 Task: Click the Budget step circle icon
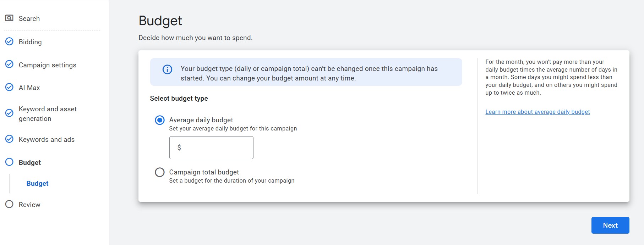point(9,162)
